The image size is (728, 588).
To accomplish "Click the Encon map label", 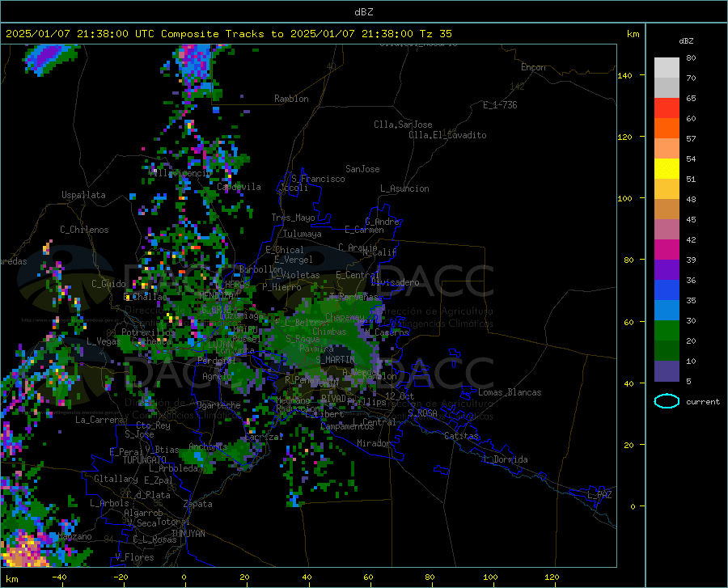I will 533,67.
